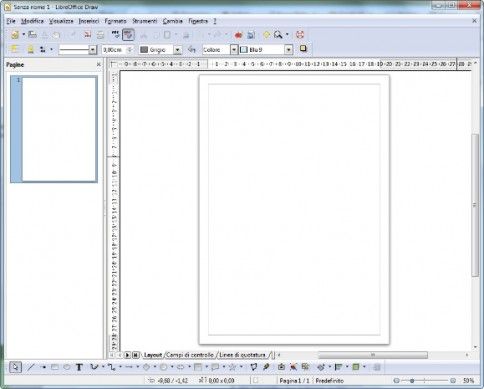Open the Arrow style dropdown

tap(51, 50)
